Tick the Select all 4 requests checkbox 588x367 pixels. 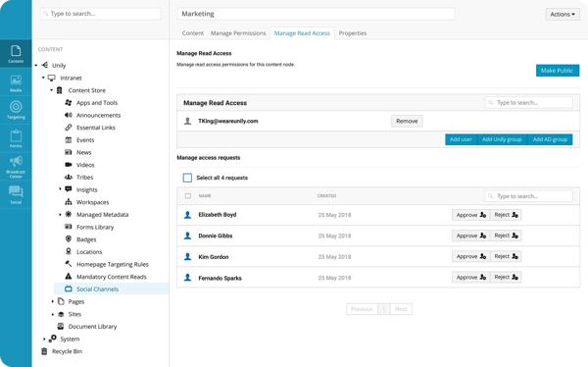187,178
